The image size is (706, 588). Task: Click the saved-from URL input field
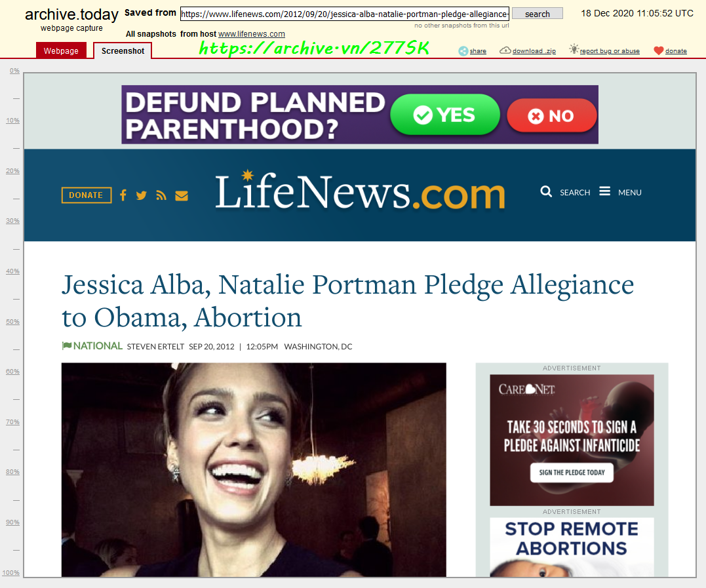click(344, 14)
